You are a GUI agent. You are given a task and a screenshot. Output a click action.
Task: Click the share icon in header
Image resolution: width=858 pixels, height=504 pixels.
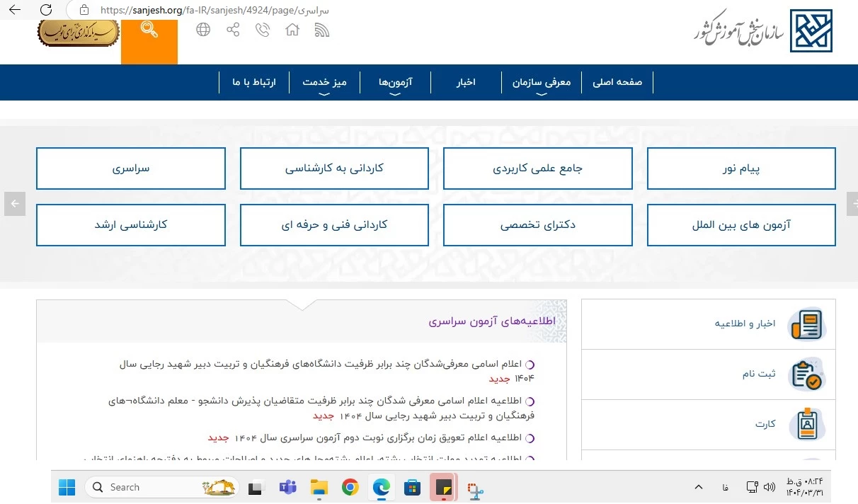(x=233, y=30)
